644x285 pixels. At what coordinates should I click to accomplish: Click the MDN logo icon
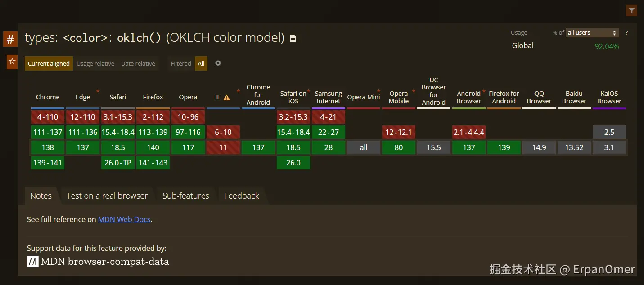(32, 262)
